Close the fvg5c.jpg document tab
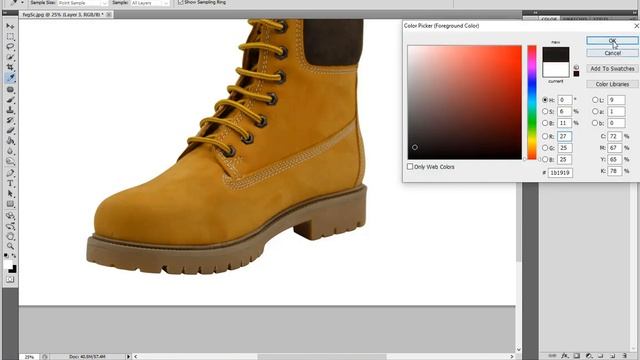 pos(109,14)
